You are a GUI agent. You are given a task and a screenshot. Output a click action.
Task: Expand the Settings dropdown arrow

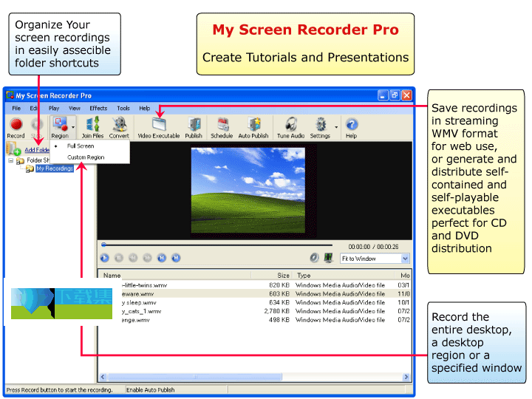pos(336,128)
